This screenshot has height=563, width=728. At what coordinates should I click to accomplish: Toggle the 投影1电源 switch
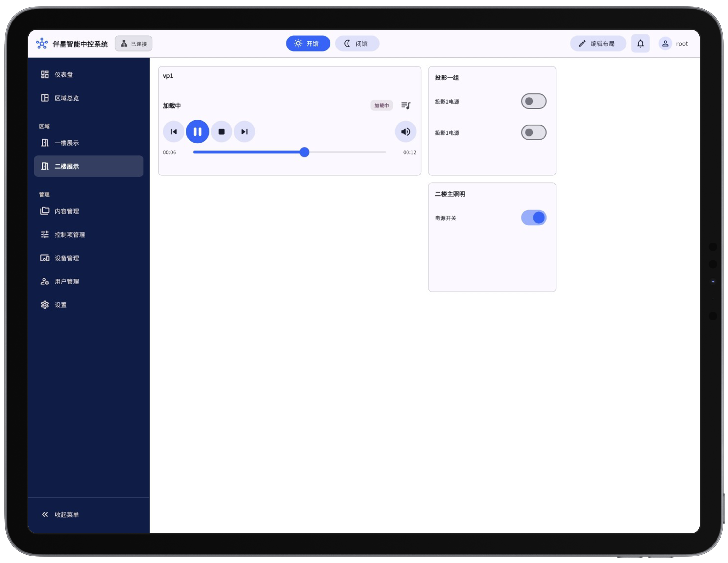533,133
